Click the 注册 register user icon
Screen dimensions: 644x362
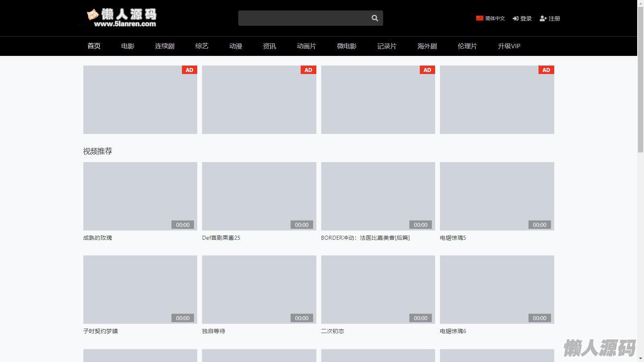543,19
